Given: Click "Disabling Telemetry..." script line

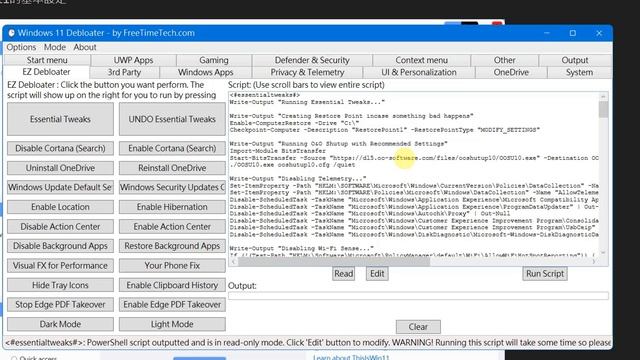Looking at the screenshot, I should tap(298, 179).
